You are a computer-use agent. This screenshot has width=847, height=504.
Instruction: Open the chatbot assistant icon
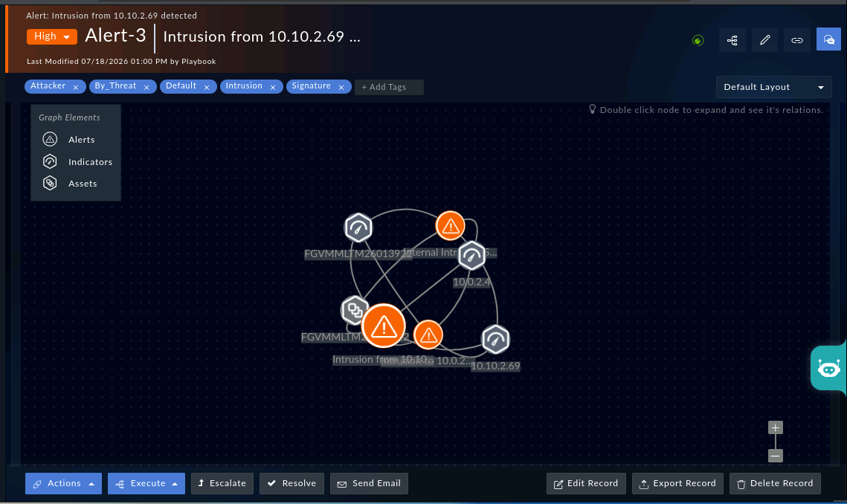[828, 369]
